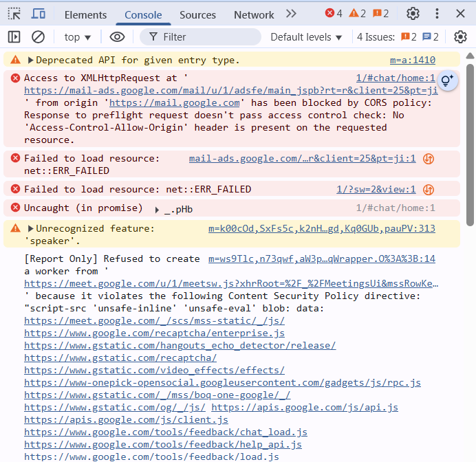Expand the Deprecated API warning message
Image resolution: width=476 pixels, height=462 pixels.
tap(30, 60)
